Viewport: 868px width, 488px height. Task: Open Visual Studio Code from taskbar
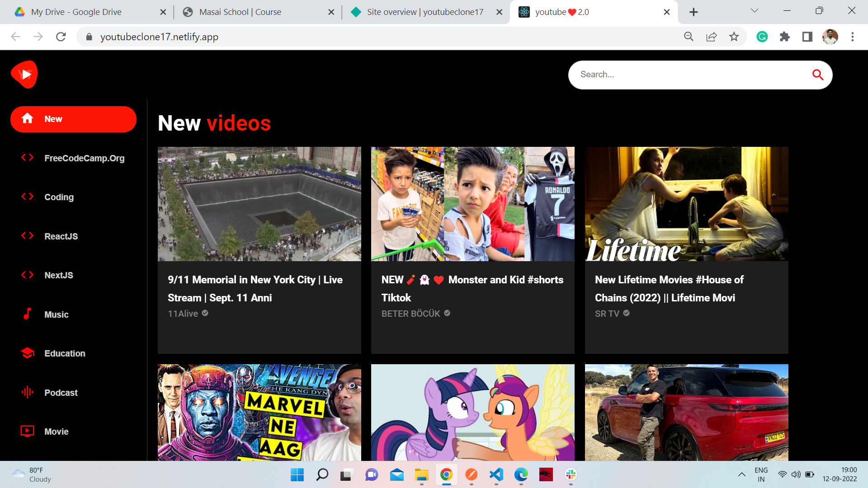coord(496,474)
